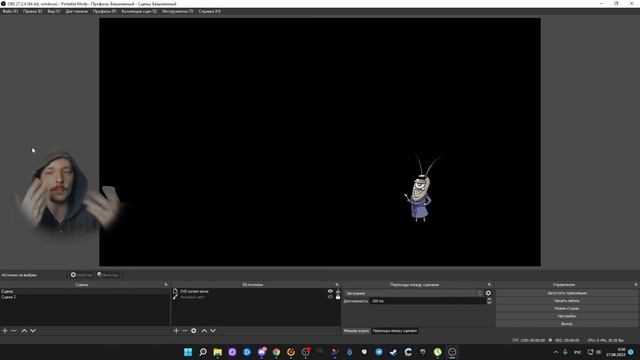The width and height of the screenshot is (640, 360).
Task: Add a new source with the plus icon
Action: coord(176,331)
